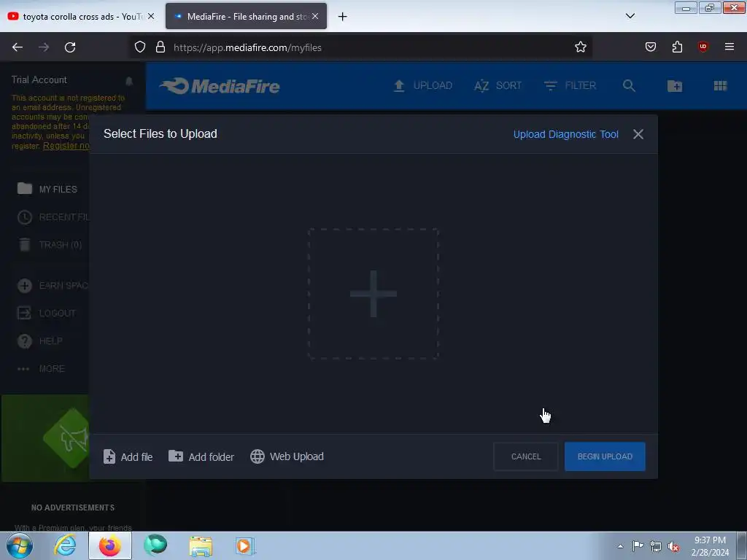Click the MediaFire logo

tap(220, 86)
